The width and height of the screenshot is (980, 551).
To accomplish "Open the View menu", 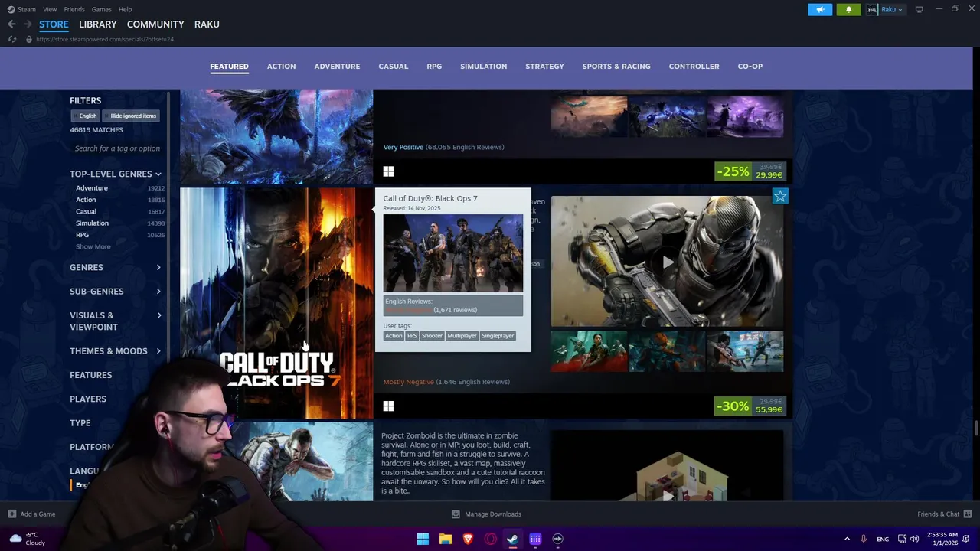I will pyautogui.click(x=50, y=9).
